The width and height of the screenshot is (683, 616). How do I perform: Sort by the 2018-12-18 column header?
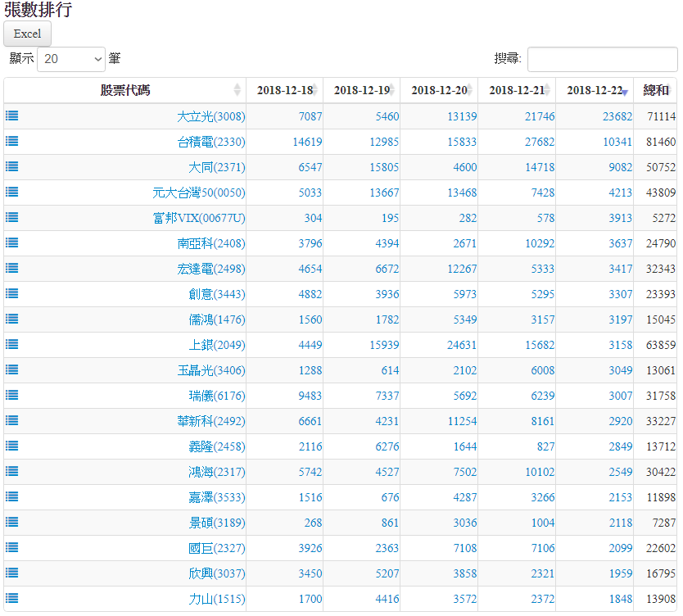pyautogui.click(x=284, y=90)
